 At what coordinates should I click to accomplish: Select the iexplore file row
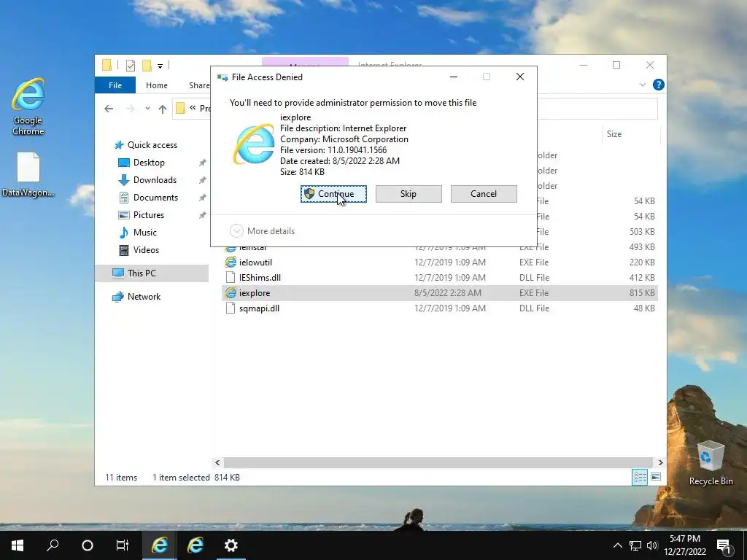439,293
